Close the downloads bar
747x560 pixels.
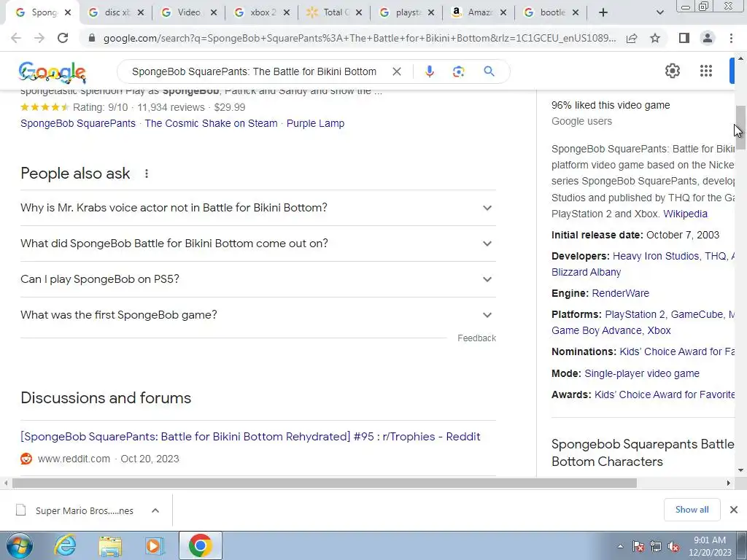point(734,510)
